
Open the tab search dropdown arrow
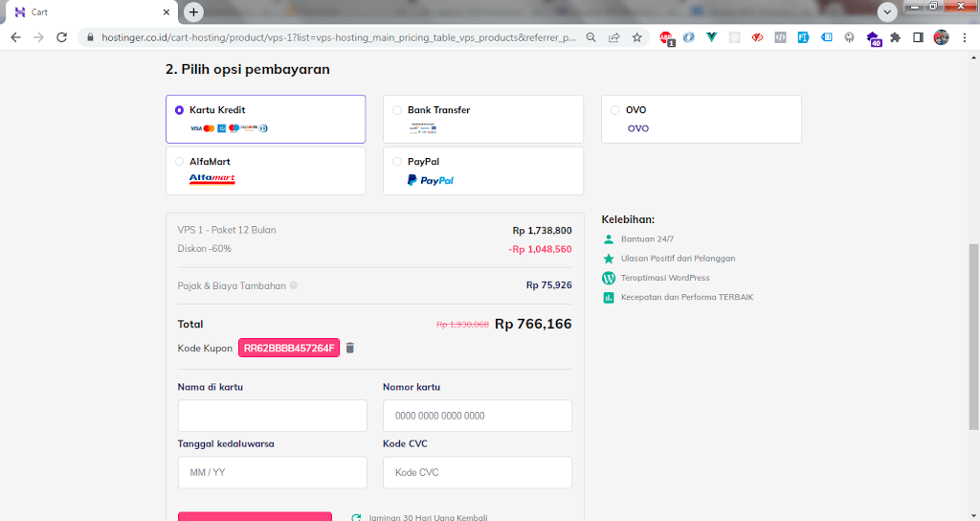click(887, 11)
